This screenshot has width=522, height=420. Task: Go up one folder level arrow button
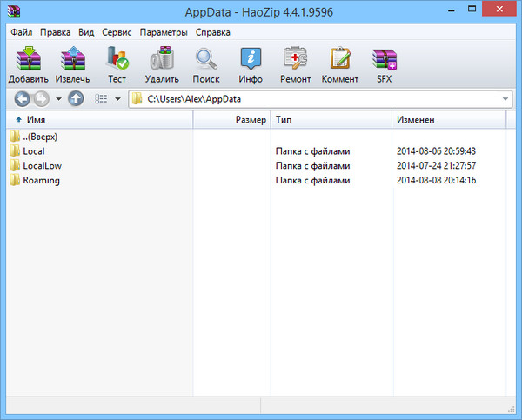tap(76, 98)
